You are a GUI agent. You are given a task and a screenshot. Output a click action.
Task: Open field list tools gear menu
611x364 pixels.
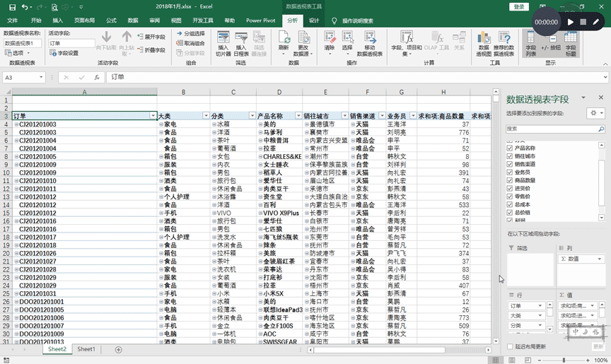pos(596,113)
